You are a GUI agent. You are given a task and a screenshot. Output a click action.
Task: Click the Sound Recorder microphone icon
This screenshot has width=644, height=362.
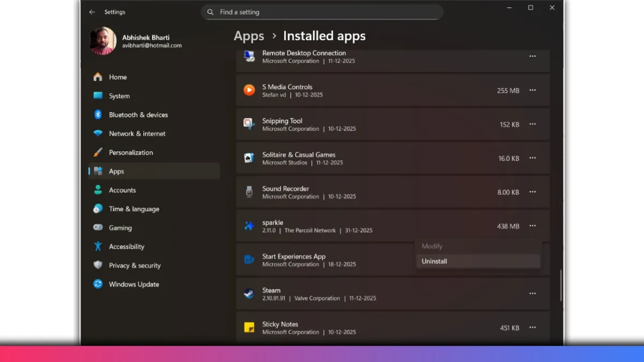coord(249,191)
